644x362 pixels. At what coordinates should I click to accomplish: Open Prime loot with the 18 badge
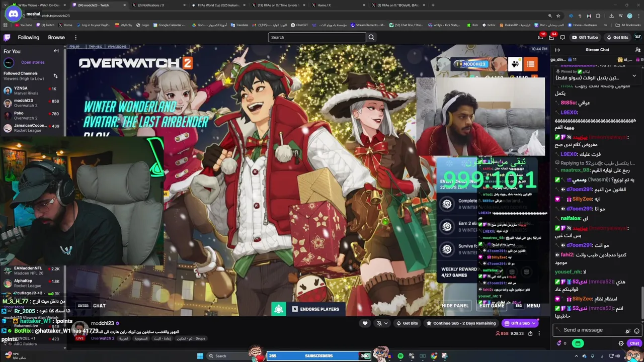click(540, 37)
